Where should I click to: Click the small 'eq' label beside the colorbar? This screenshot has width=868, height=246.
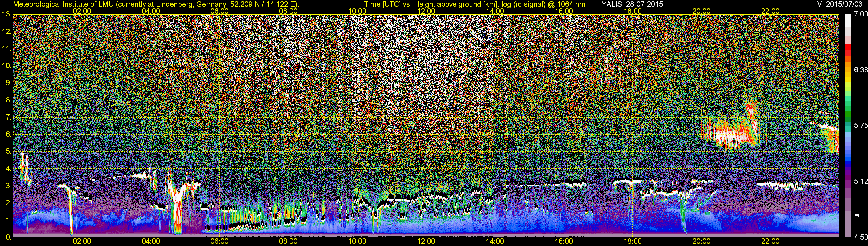[857, 214]
